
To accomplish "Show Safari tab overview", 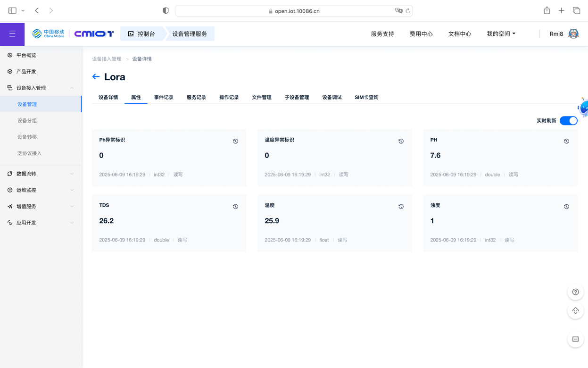I will pyautogui.click(x=576, y=10).
